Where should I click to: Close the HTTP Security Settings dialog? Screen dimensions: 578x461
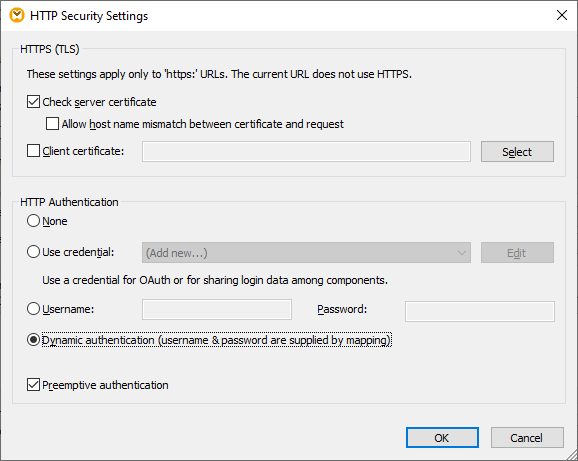pyautogui.click(x=562, y=15)
